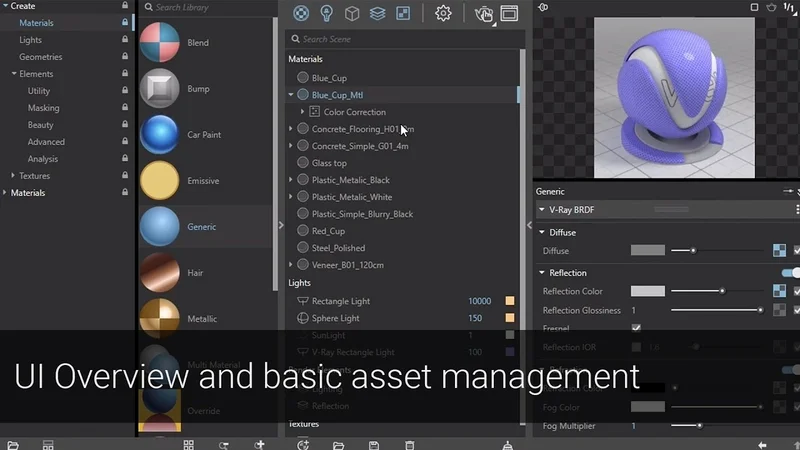Toggle the Reflection section switch

click(790, 272)
